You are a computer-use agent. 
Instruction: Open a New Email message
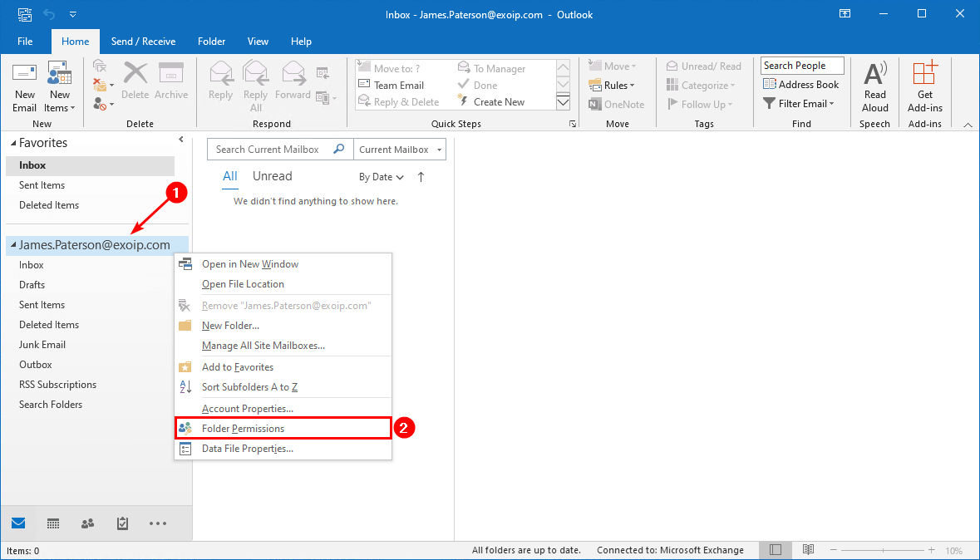24,86
